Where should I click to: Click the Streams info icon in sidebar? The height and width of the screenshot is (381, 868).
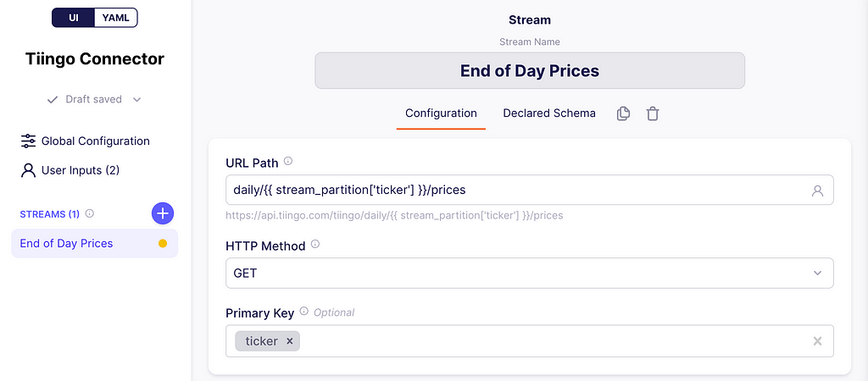click(x=90, y=213)
